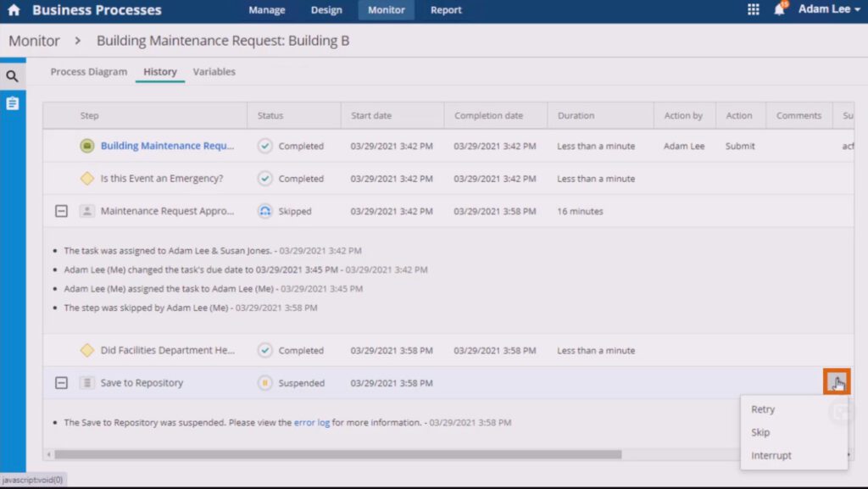Open actions menu button for Save to Repository
The image size is (868, 489).
(x=837, y=381)
